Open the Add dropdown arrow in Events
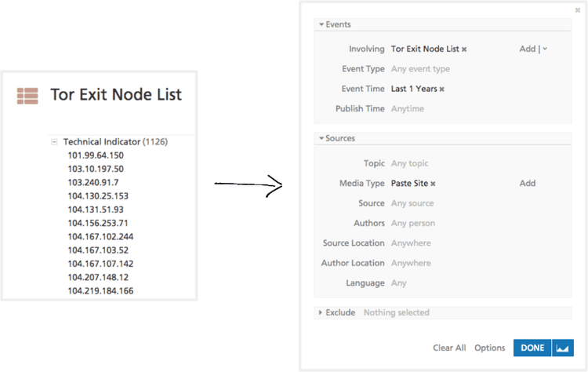This screenshot has height=372, width=588. pyautogui.click(x=545, y=49)
